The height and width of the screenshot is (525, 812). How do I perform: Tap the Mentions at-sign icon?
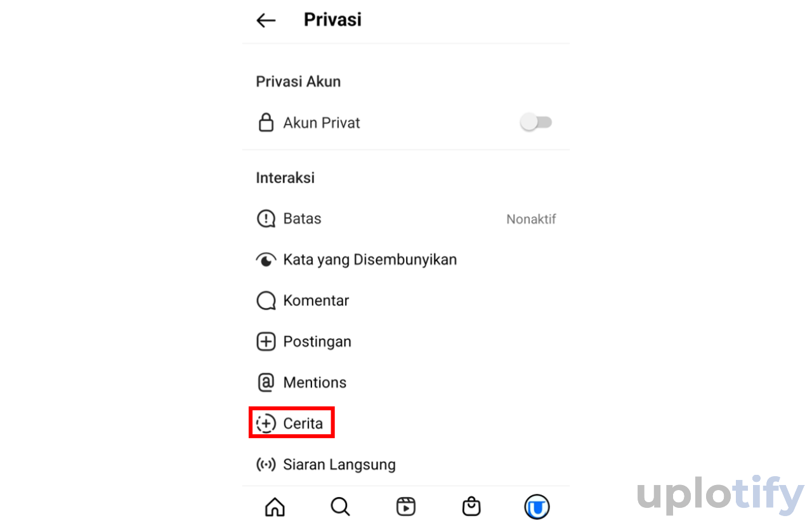pyautogui.click(x=266, y=382)
